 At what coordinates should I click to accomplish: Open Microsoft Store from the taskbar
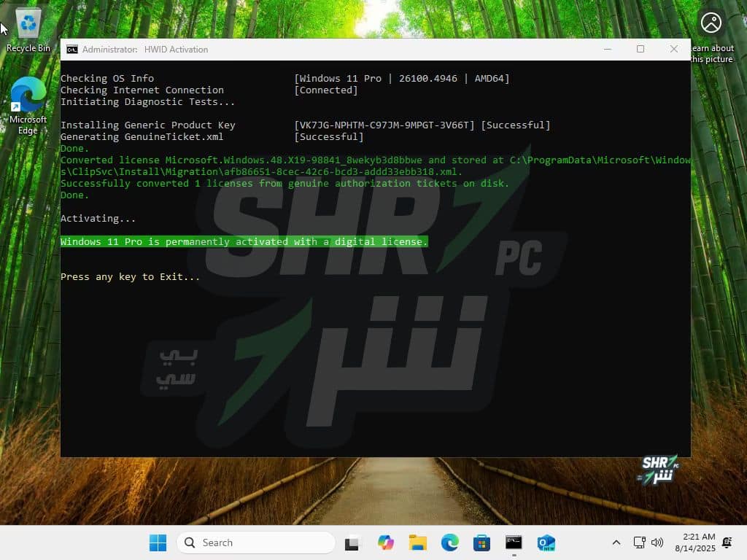[481, 542]
